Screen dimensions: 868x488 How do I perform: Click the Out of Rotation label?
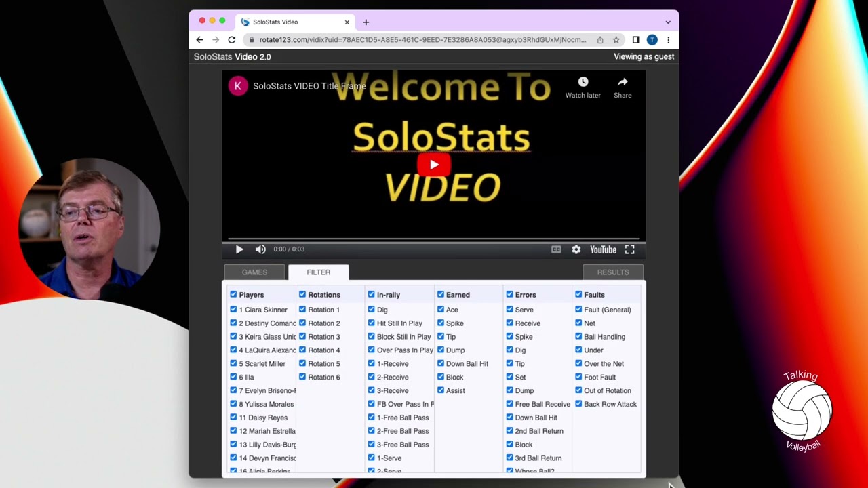(x=608, y=391)
